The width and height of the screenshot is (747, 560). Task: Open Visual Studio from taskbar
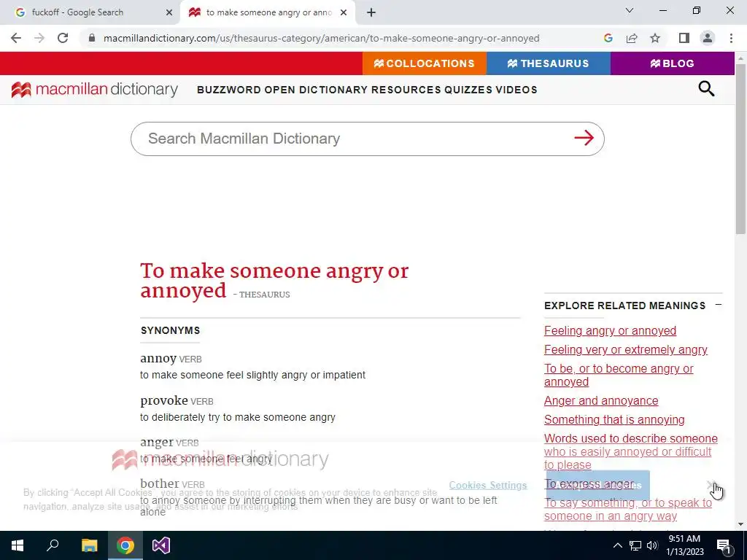coord(161,545)
